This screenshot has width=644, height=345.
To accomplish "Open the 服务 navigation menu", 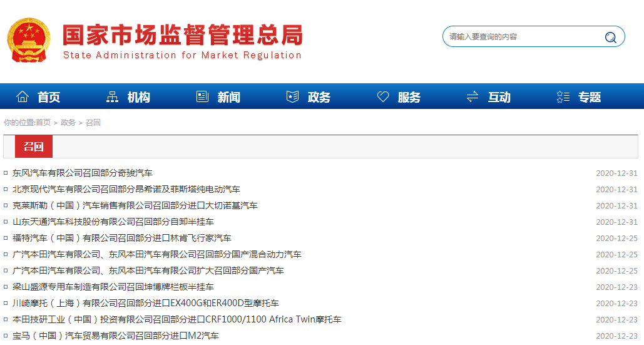I will pos(409,97).
